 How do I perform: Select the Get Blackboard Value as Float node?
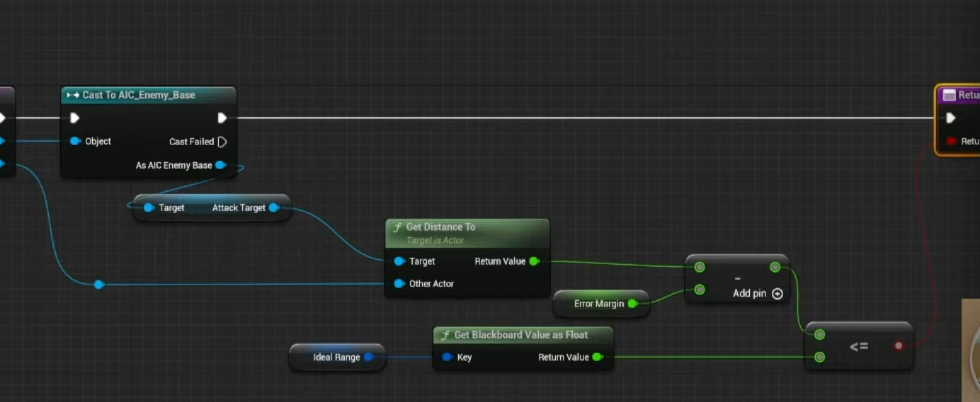coord(521,335)
